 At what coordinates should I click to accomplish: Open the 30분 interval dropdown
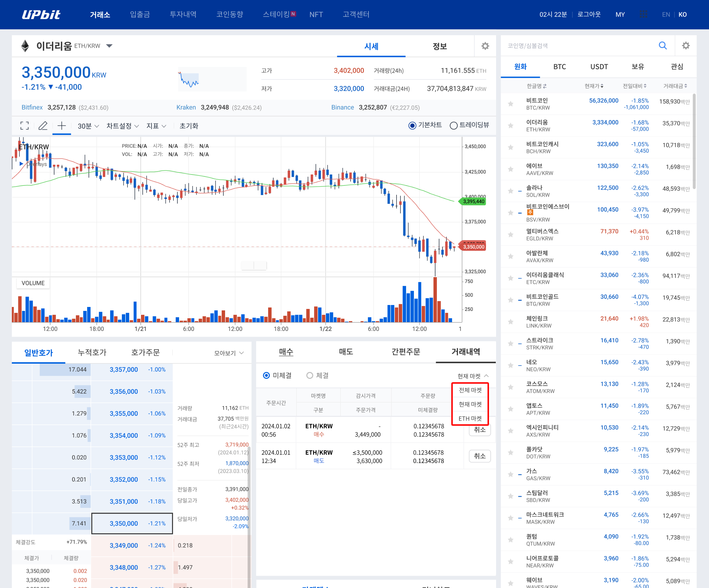[88, 126]
